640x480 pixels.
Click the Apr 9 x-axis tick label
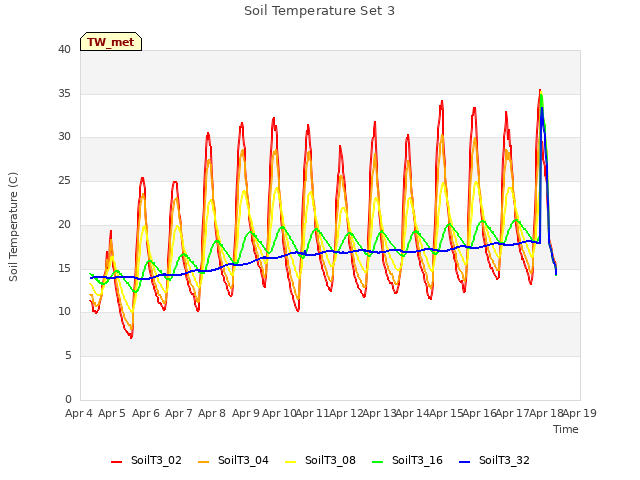click(246, 413)
